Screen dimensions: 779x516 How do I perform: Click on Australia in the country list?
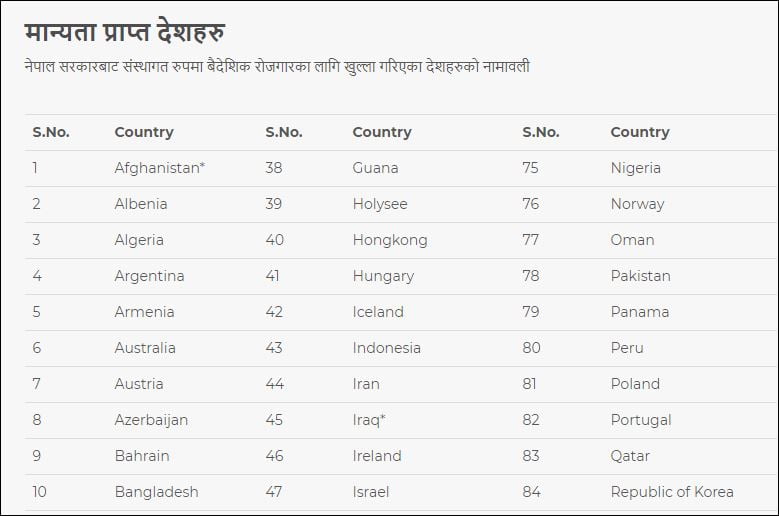pos(145,348)
